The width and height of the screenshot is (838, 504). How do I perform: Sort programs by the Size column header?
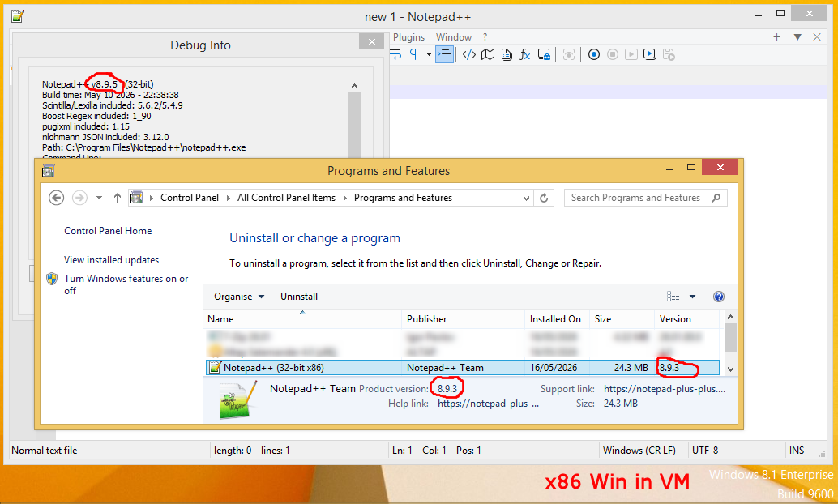click(622, 319)
